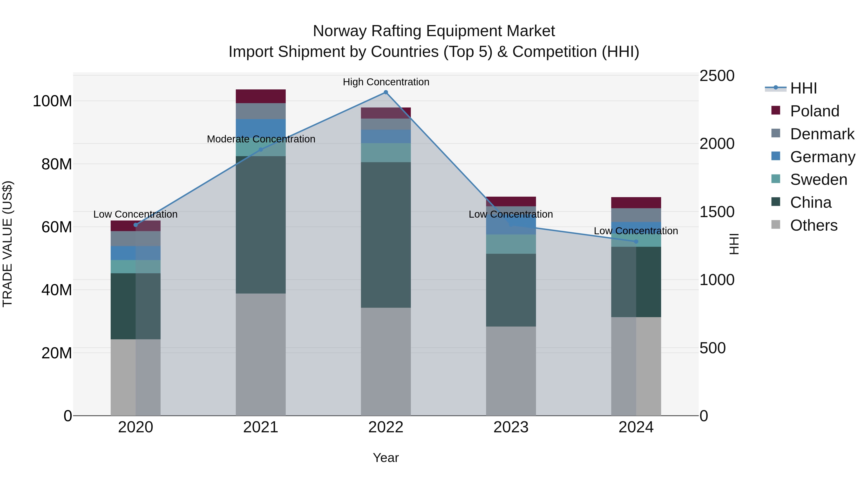
Task: Click the HHI data point for 2021
Action: click(x=260, y=149)
